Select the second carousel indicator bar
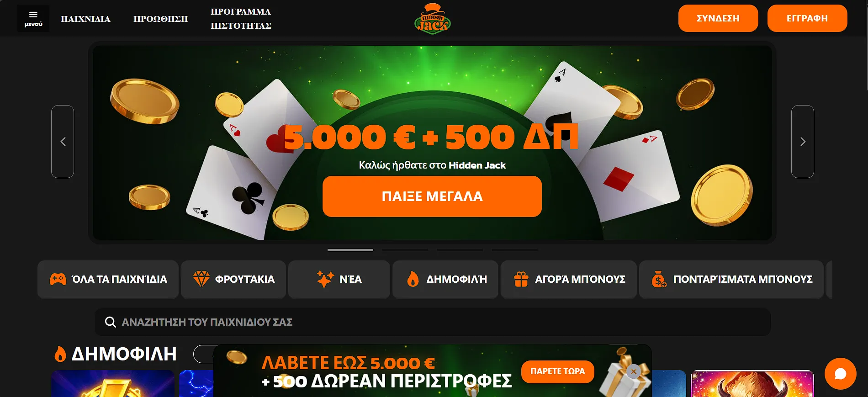868x397 pixels. click(405, 250)
